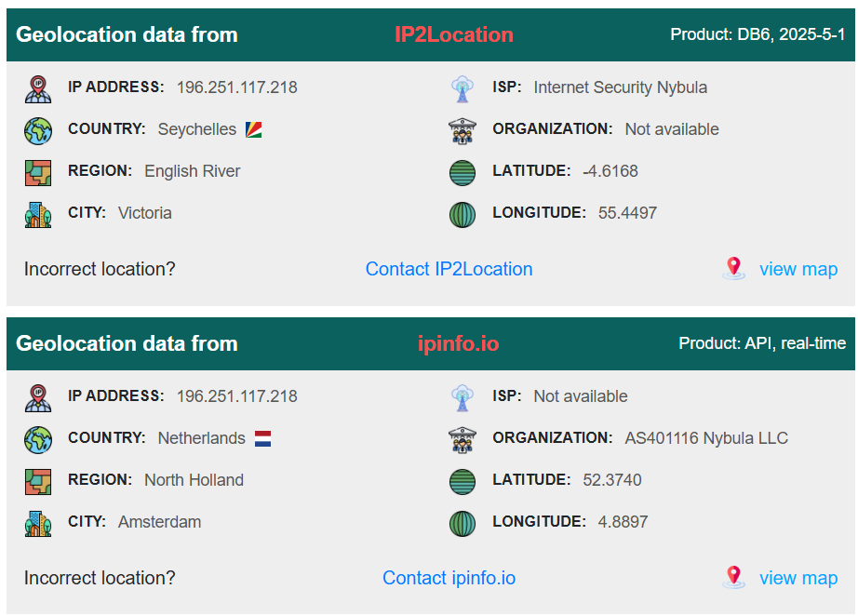Click the Netherlands flag icon
Viewport: 858px width, 616px height.
coord(262,439)
